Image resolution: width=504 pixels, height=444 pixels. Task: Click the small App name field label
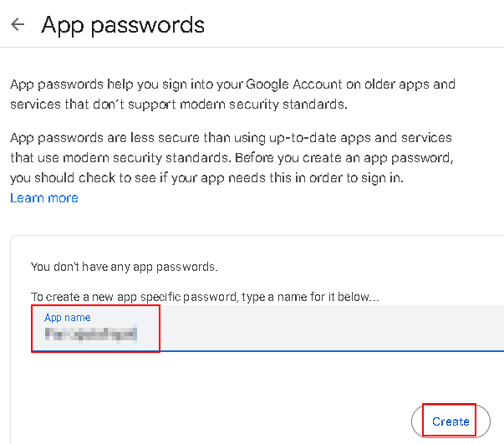click(x=67, y=318)
